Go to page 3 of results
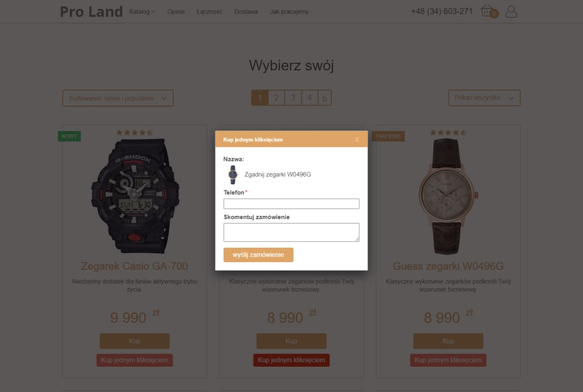 point(293,98)
